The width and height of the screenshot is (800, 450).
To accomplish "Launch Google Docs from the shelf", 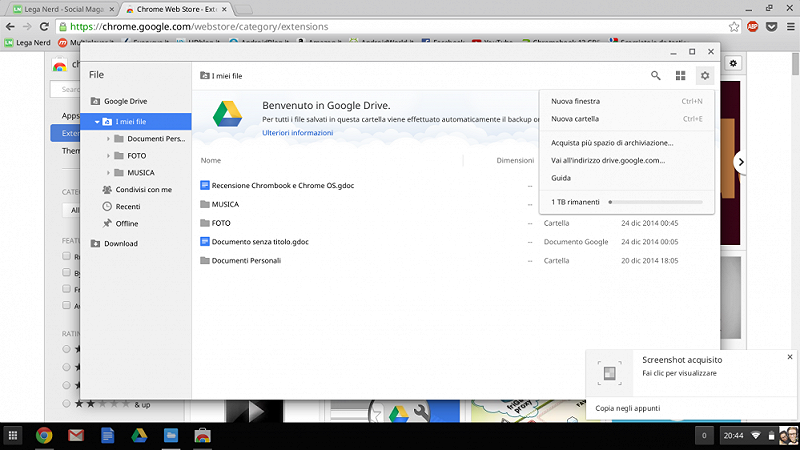I will [x=107, y=436].
